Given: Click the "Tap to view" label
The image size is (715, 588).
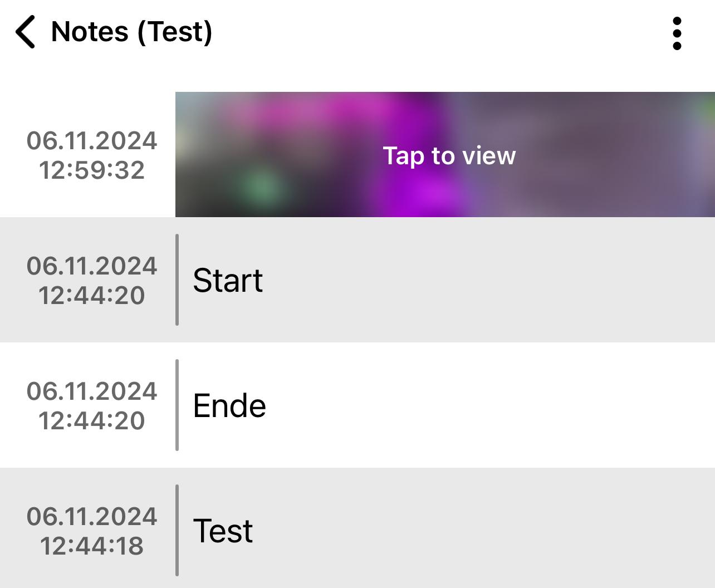Looking at the screenshot, I should (x=449, y=156).
